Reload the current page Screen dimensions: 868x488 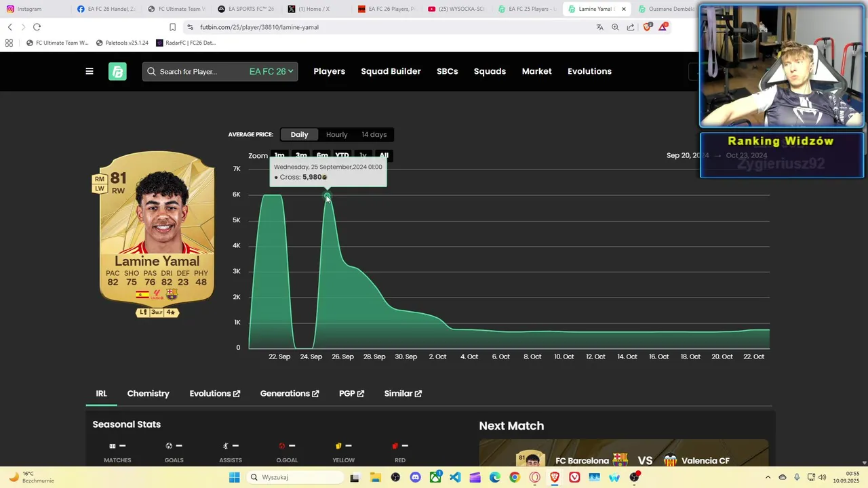[37, 27]
